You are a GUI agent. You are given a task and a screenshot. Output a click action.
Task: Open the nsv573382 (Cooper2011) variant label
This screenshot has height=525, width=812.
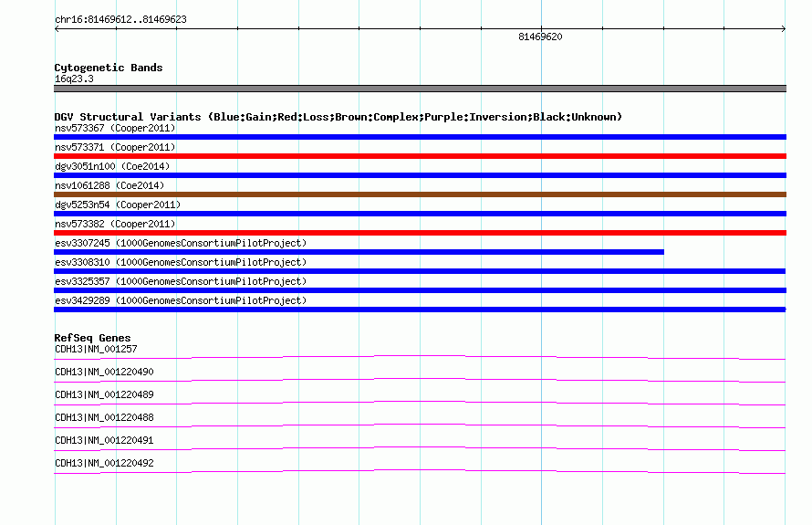(x=115, y=224)
